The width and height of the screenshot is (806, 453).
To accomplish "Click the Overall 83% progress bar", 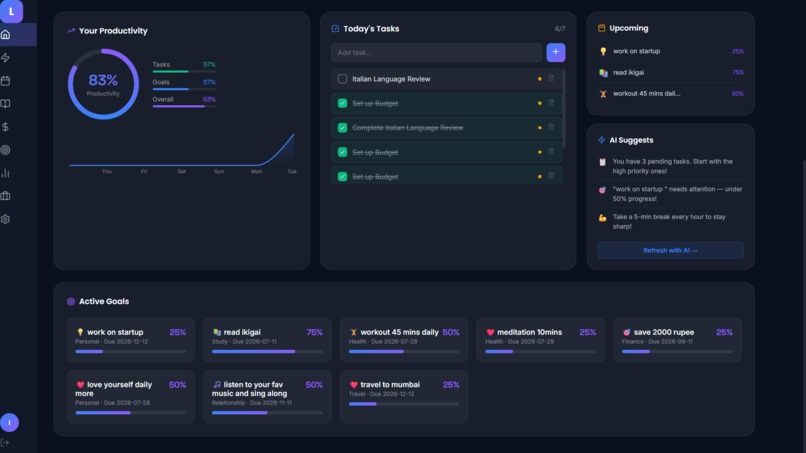I will click(x=184, y=106).
